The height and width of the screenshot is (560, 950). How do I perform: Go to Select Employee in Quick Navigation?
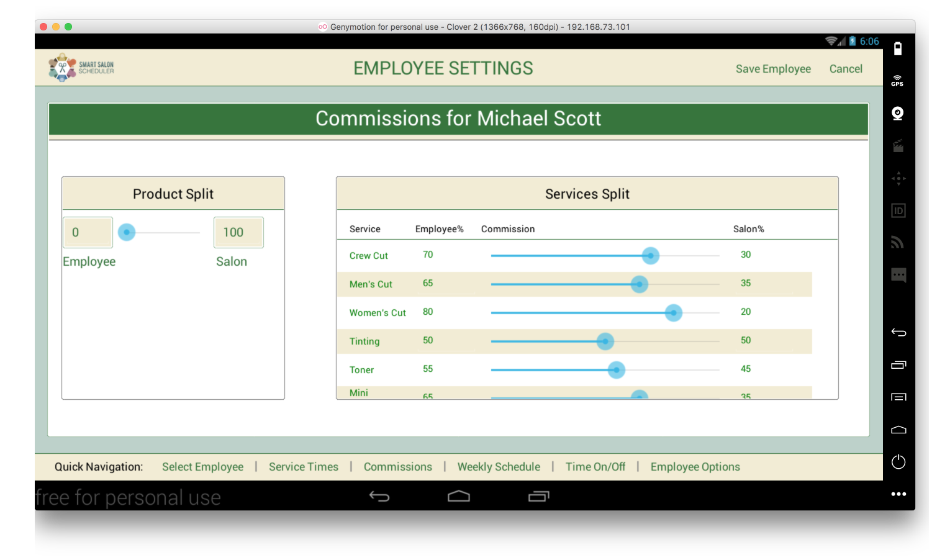(x=202, y=467)
